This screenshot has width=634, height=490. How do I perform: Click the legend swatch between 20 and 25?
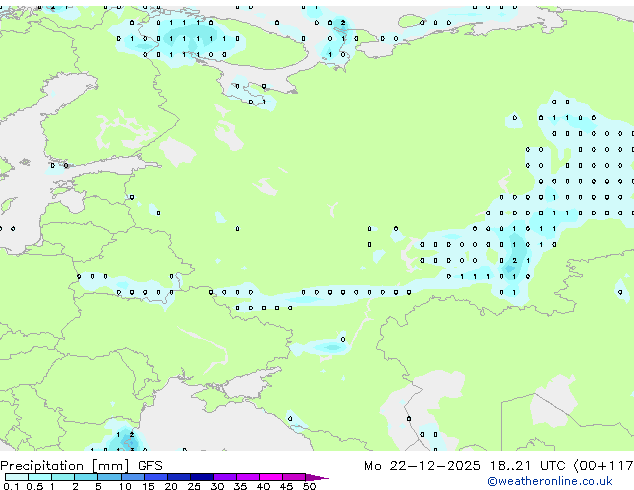click(178, 477)
